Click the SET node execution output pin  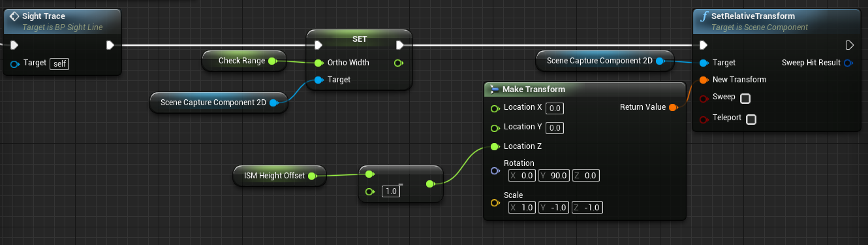(400, 45)
